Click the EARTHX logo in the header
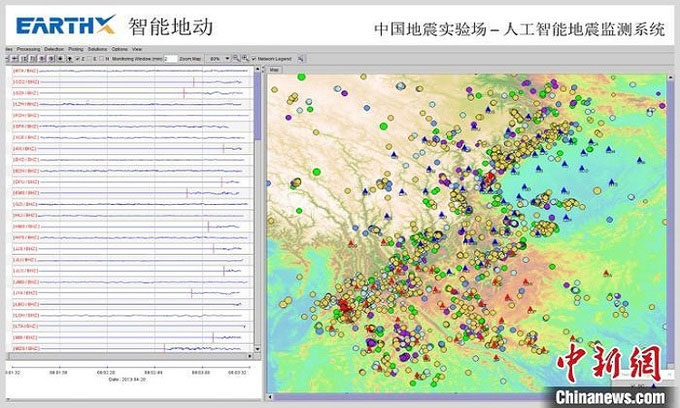The height and width of the screenshot is (408, 680). pos(66,25)
